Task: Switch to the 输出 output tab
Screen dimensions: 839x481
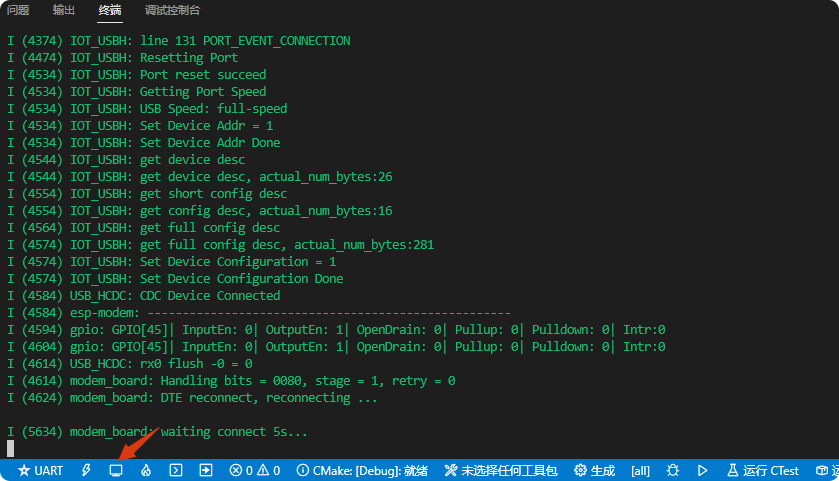Action: 64,10
